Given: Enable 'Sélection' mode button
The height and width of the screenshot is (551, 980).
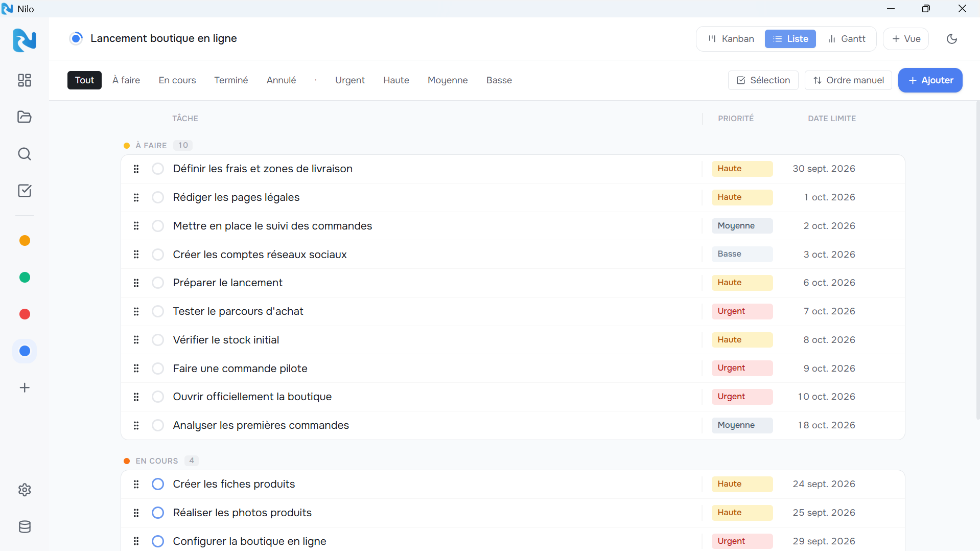Looking at the screenshot, I should coord(763,80).
